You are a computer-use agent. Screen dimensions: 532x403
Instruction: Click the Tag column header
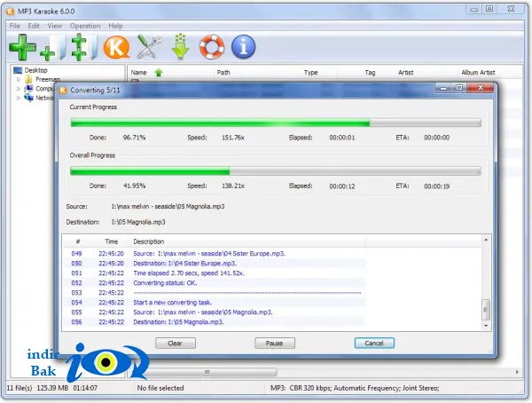click(x=366, y=73)
